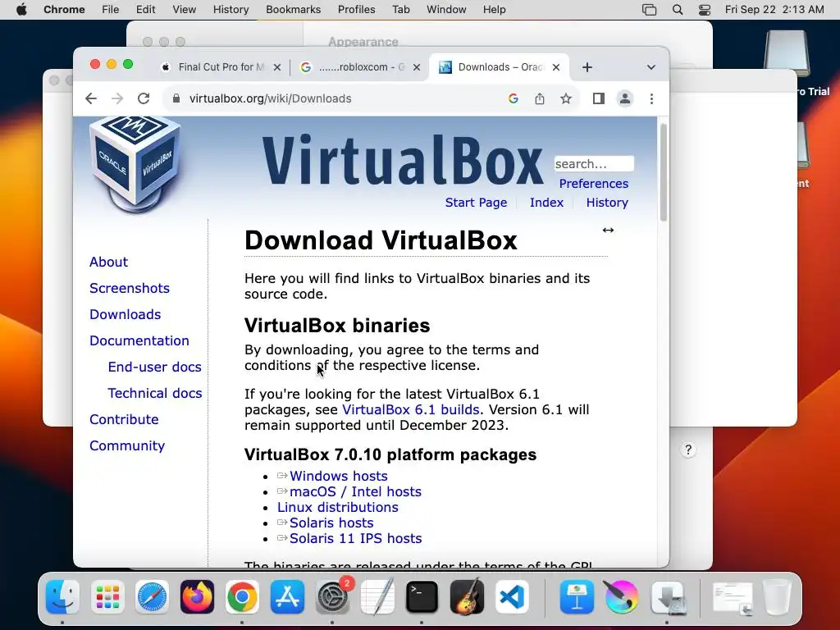
Task: Open Control Center in menu bar
Action: [x=705, y=10]
